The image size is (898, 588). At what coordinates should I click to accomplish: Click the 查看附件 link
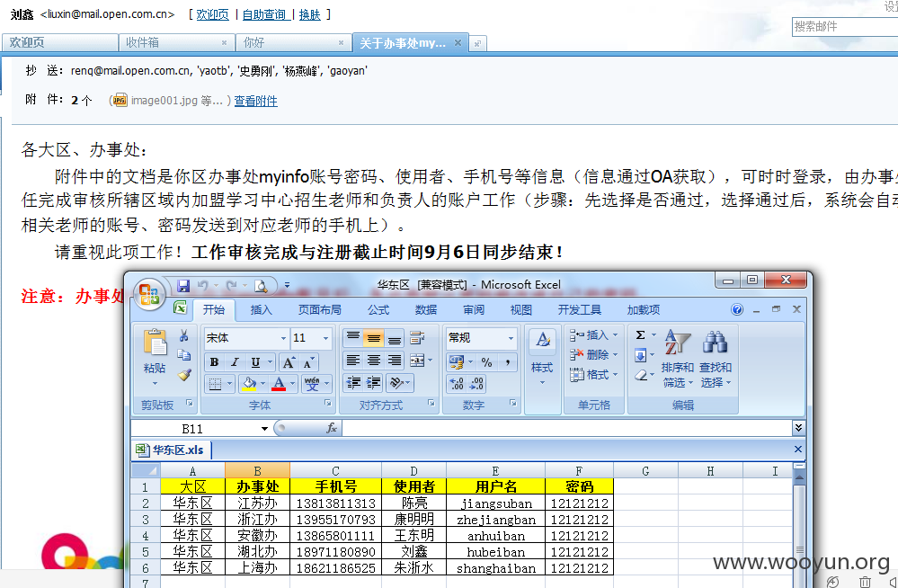point(256,101)
